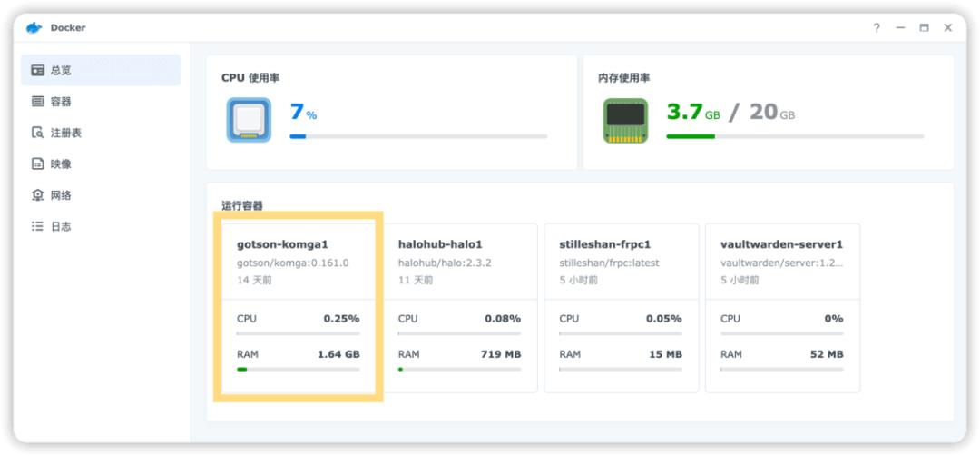This screenshot has width=980, height=456.
Task: Click stilleshan/frpc:latest image text
Action: click(x=610, y=263)
